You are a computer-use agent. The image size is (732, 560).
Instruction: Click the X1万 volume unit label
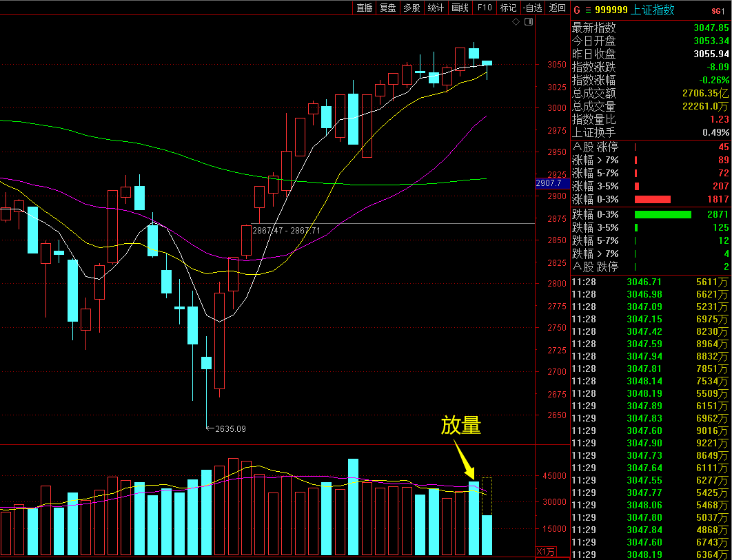(546, 552)
